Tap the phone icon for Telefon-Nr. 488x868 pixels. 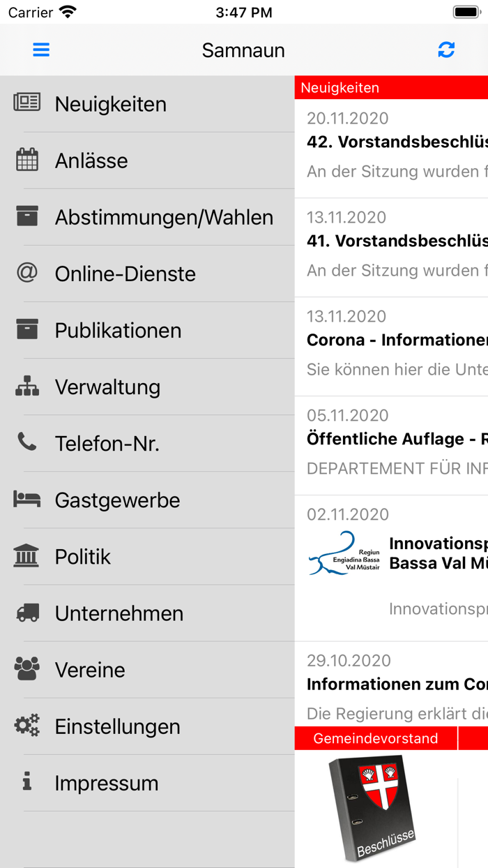(27, 442)
